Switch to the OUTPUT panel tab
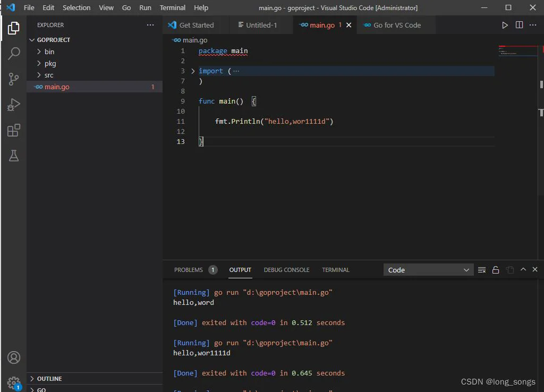 pyautogui.click(x=240, y=270)
